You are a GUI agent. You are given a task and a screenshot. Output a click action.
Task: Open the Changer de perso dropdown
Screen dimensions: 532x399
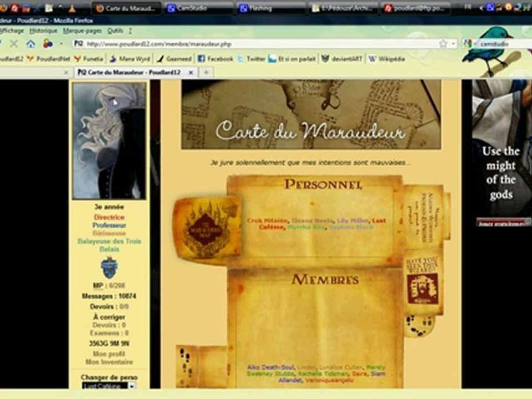click(109, 386)
